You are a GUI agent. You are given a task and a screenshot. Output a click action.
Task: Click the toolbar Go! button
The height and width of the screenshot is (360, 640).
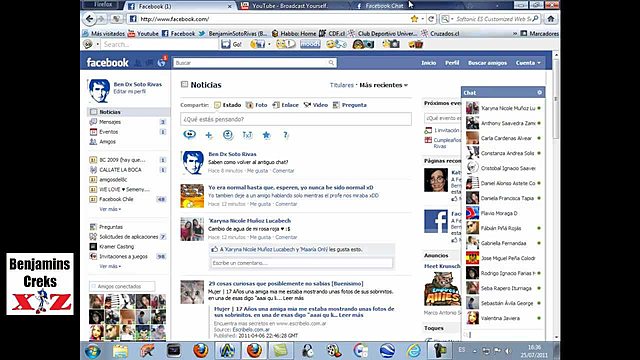(232, 44)
